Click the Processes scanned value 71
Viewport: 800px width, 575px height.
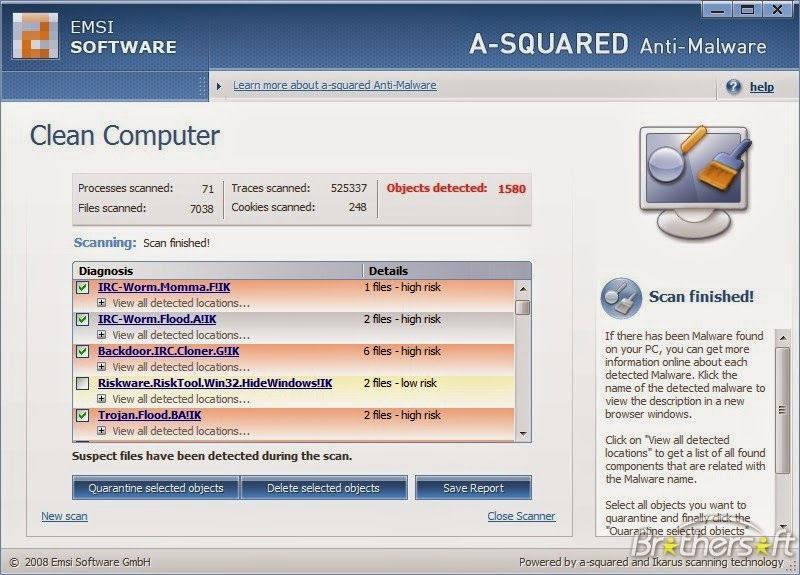tap(208, 189)
